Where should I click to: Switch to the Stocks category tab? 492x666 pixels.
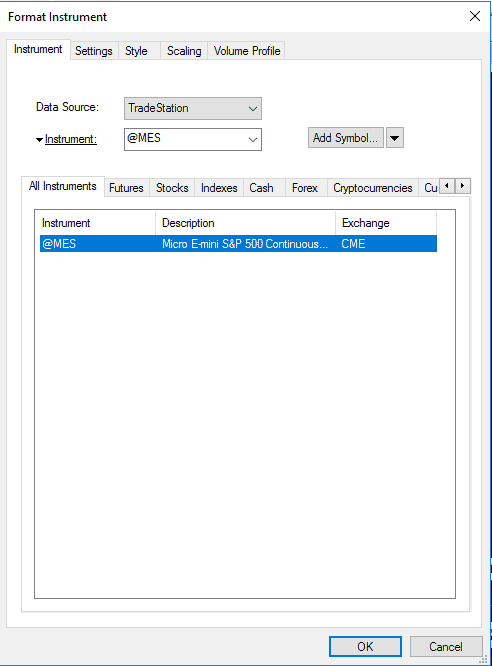[x=172, y=188]
